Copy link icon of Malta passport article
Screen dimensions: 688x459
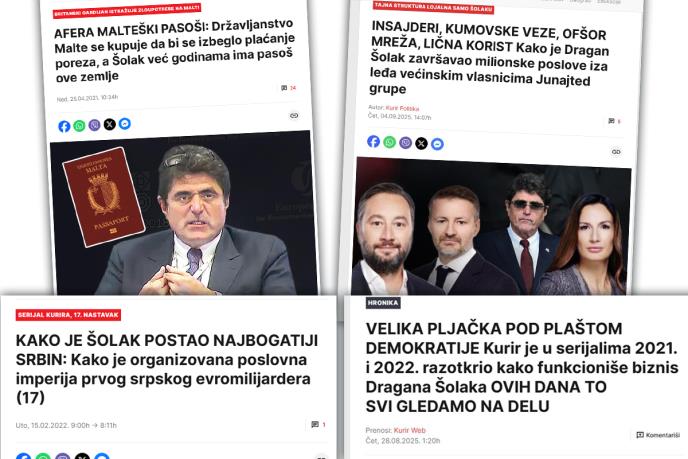pyautogui.click(x=294, y=116)
